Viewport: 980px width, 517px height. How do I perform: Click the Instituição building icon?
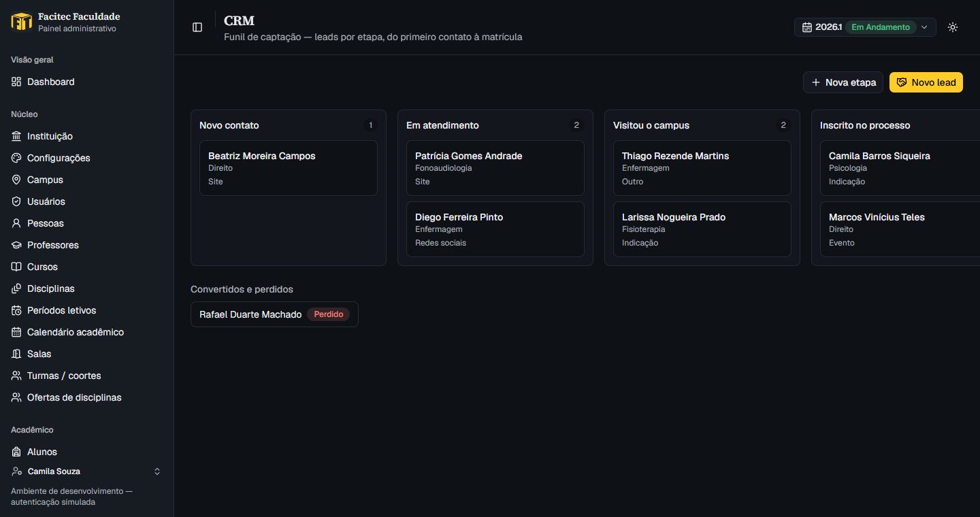pyautogui.click(x=16, y=136)
